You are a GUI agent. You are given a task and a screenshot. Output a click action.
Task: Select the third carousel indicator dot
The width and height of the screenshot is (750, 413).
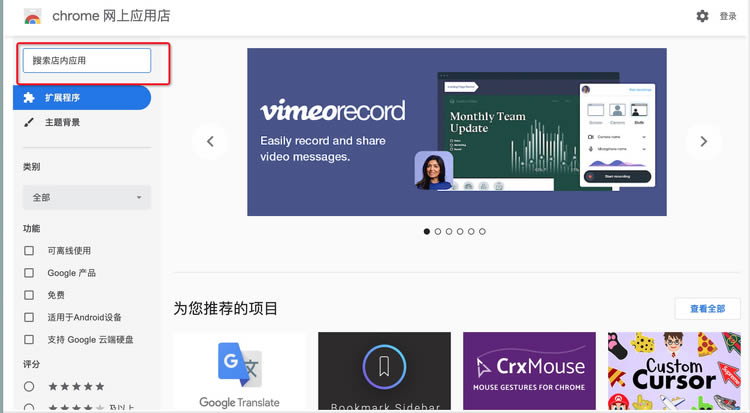[x=449, y=231]
